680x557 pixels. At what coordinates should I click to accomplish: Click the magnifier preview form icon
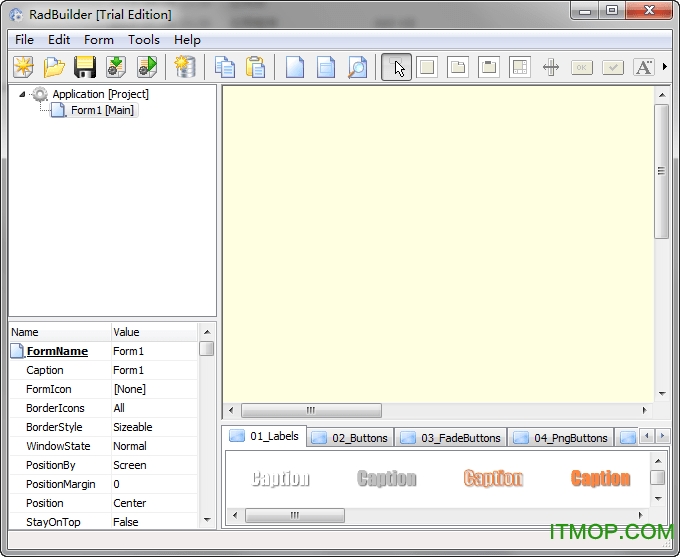(357, 67)
